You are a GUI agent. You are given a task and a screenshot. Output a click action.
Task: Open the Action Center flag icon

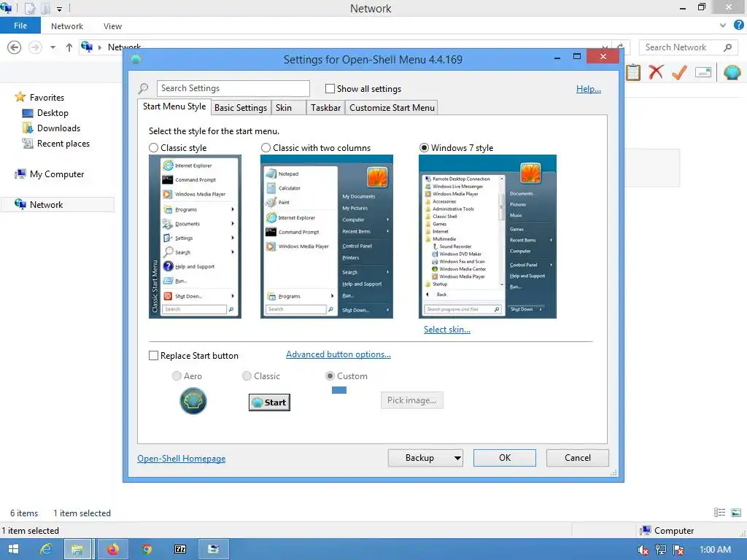[678, 550]
